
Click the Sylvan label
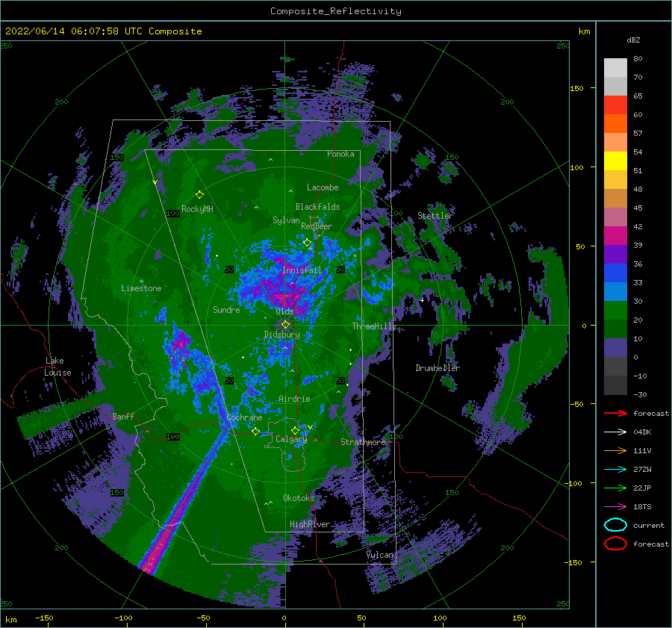point(286,220)
